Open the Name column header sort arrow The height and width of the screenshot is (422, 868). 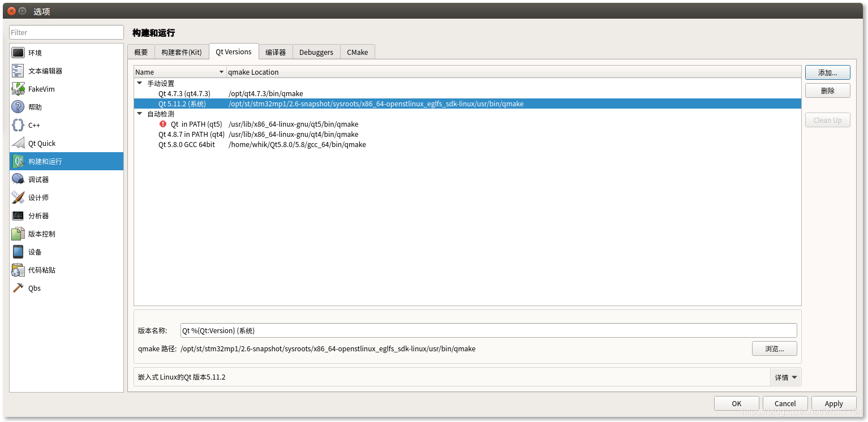tap(221, 72)
